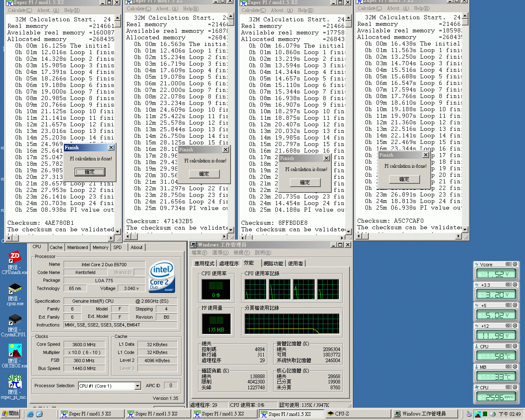This screenshot has width=525, height=420.
Task: Open 檢視(V) menu in Task Manager
Action: tap(241, 253)
